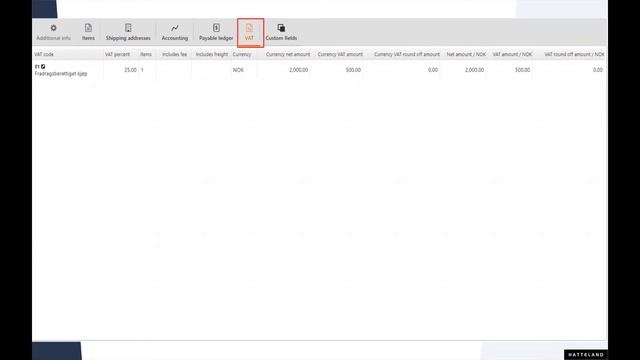
Task: Click the Currency VAT amount header
Action: click(x=340, y=54)
